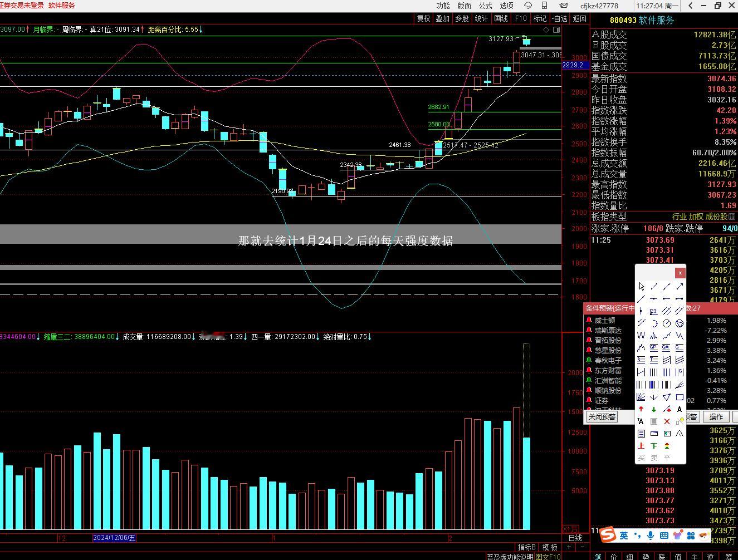Insert a green down arrow marker
The width and height of the screenshot is (738, 560).
point(654,409)
